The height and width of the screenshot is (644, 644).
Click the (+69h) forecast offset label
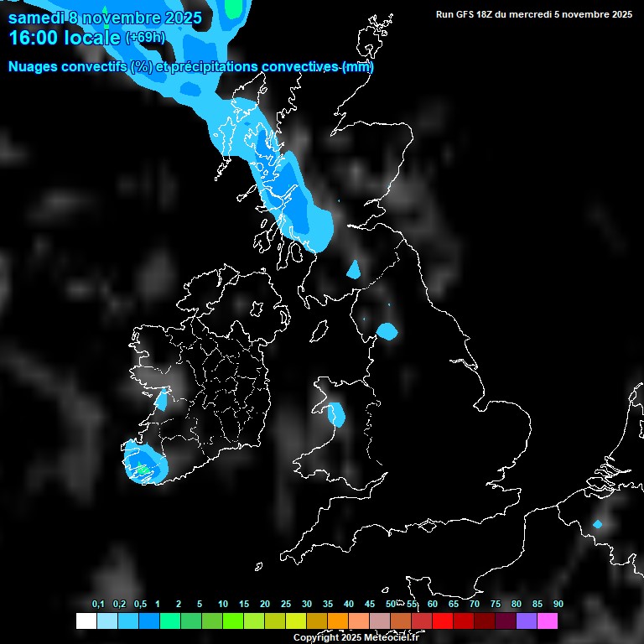146,38
